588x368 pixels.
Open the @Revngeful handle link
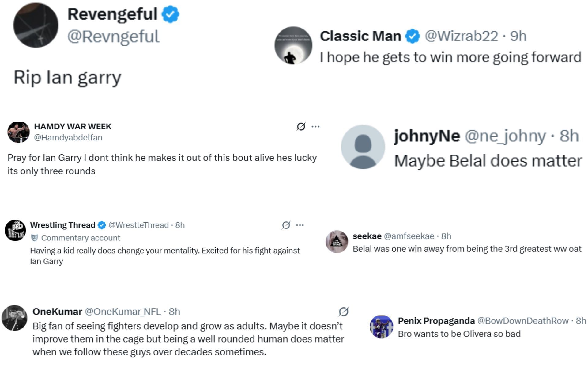click(113, 36)
